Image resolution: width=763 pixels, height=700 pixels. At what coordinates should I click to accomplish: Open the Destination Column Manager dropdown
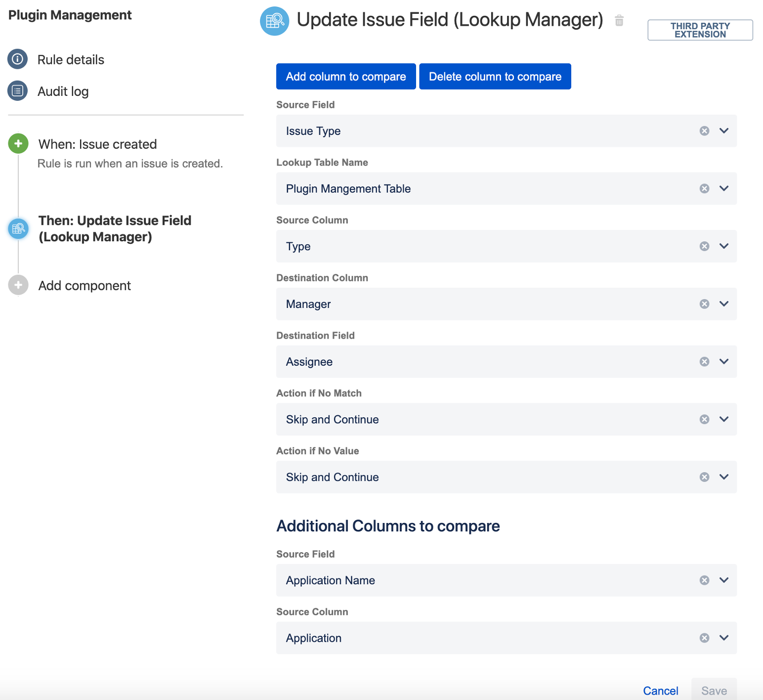pyautogui.click(x=724, y=304)
